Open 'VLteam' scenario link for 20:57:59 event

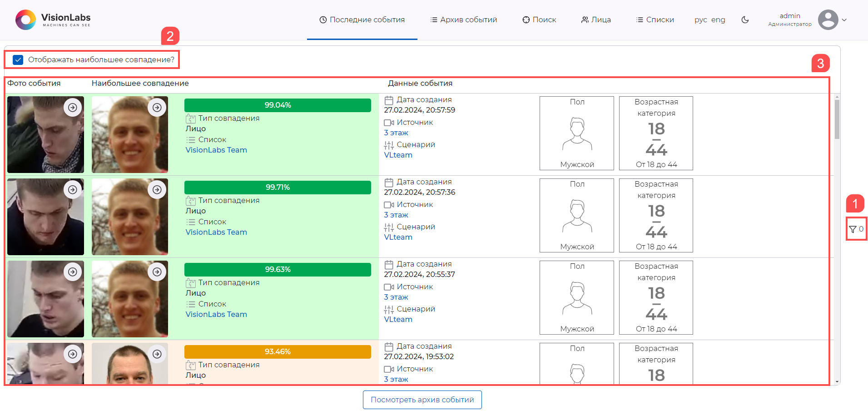pyautogui.click(x=398, y=155)
